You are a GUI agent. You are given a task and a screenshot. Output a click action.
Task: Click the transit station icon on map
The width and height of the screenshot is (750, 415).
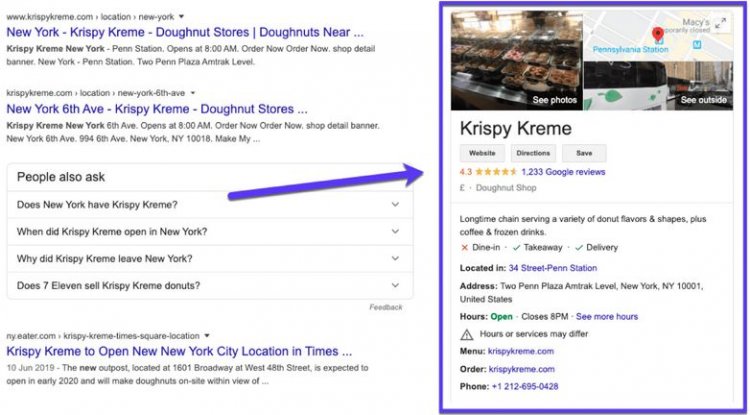click(697, 44)
